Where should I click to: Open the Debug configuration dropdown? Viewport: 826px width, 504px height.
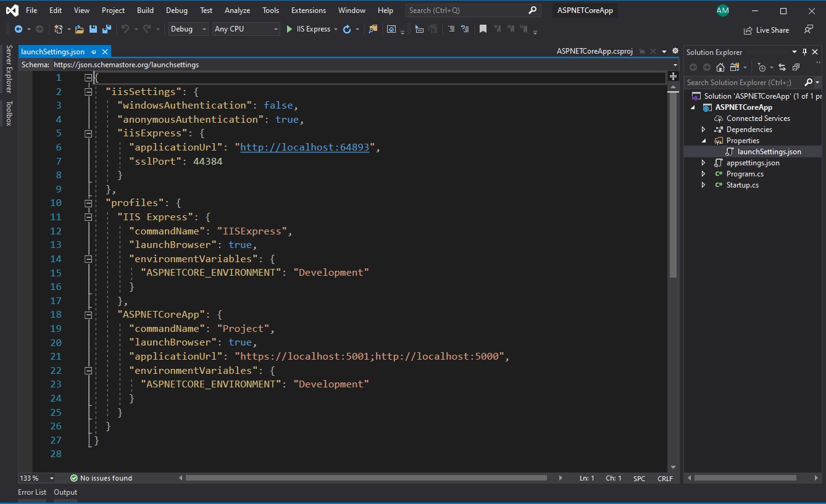189,29
